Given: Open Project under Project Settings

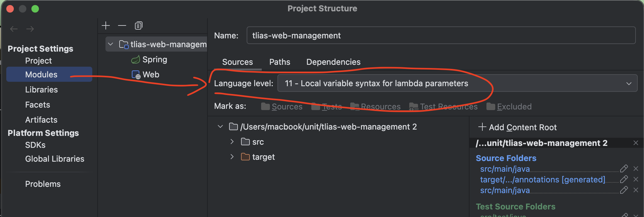Looking at the screenshot, I should click(38, 61).
